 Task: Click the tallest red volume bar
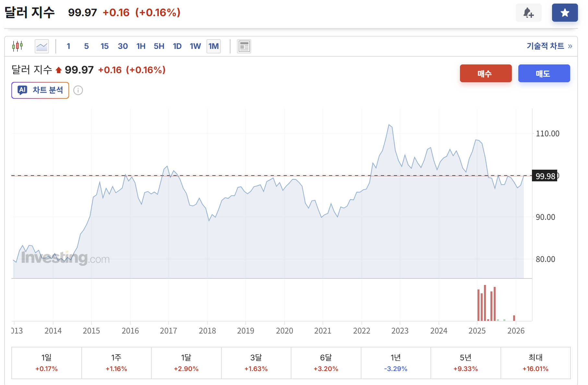click(x=485, y=303)
